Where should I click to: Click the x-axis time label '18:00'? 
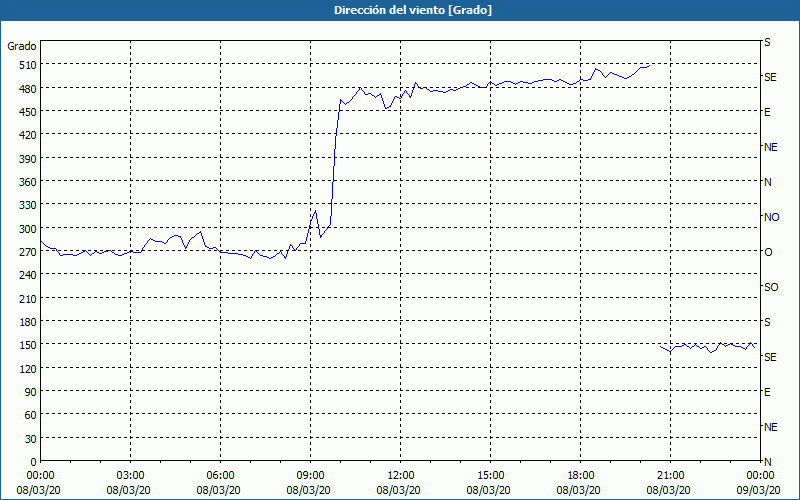(x=580, y=476)
